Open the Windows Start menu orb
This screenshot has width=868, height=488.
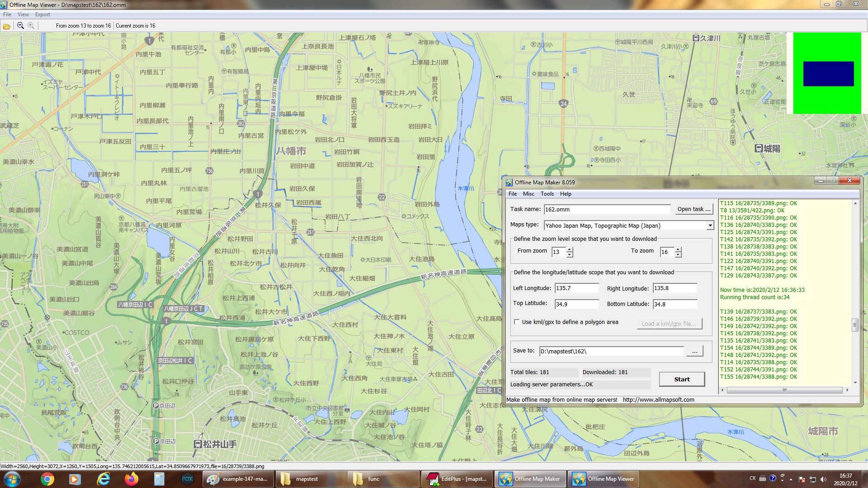(12, 479)
